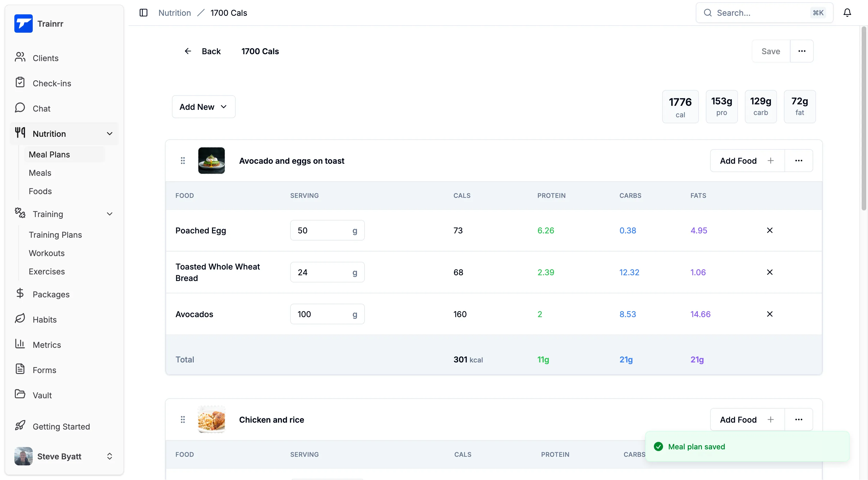Open the notifications bell

click(x=847, y=13)
